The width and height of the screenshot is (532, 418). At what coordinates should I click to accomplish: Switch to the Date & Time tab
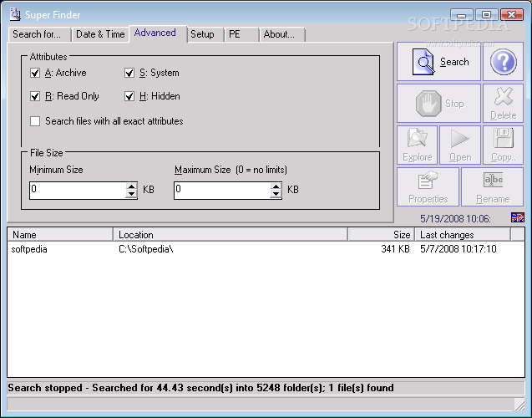coord(100,34)
